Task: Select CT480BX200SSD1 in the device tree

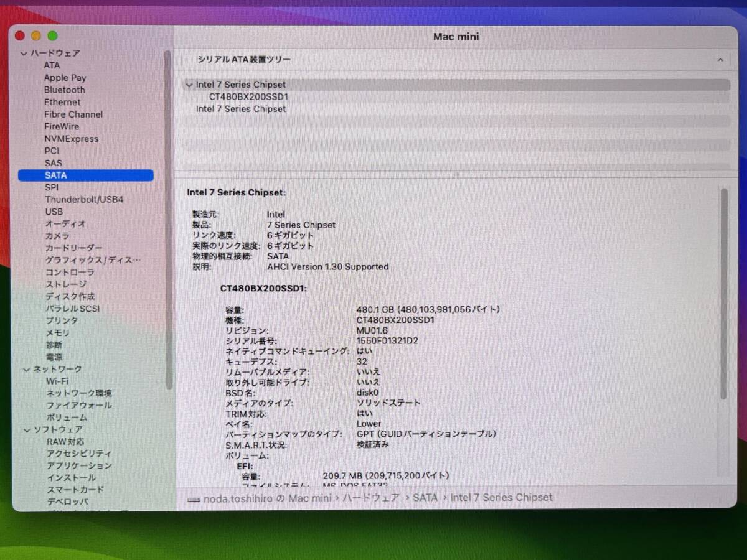Action: 248,97
